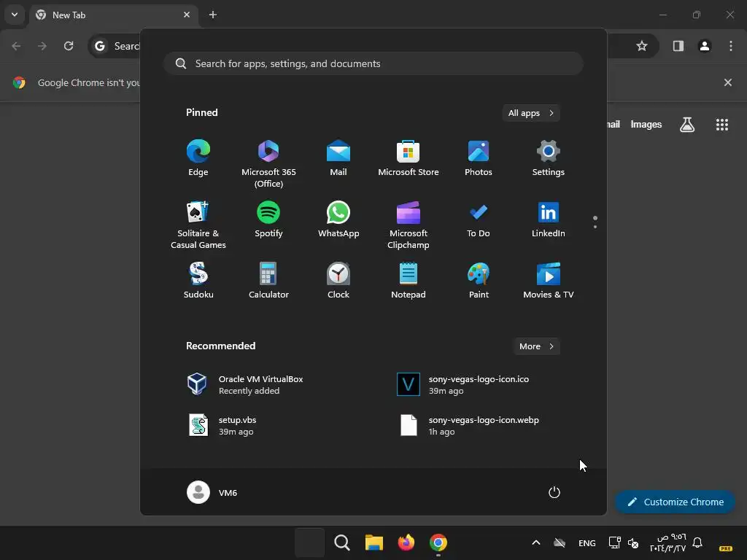Change ENG input language
Viewport: 747px width, 560px height.
tap(587, 542)
